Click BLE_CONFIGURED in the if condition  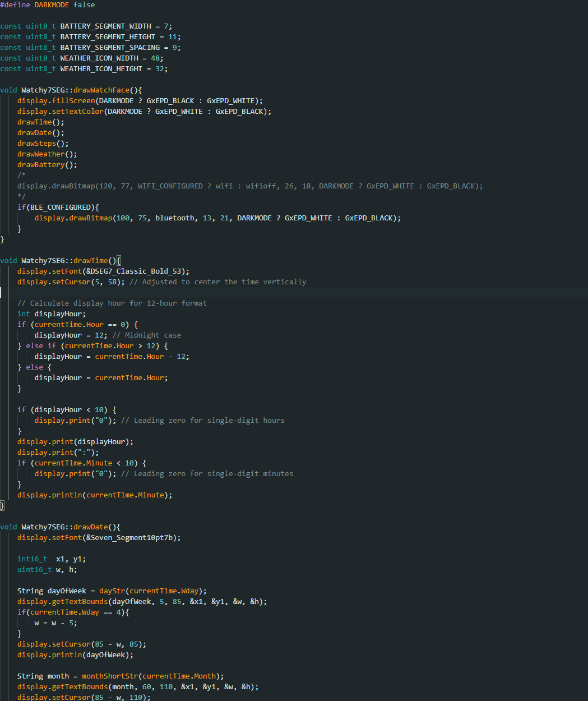pos(61,207)
